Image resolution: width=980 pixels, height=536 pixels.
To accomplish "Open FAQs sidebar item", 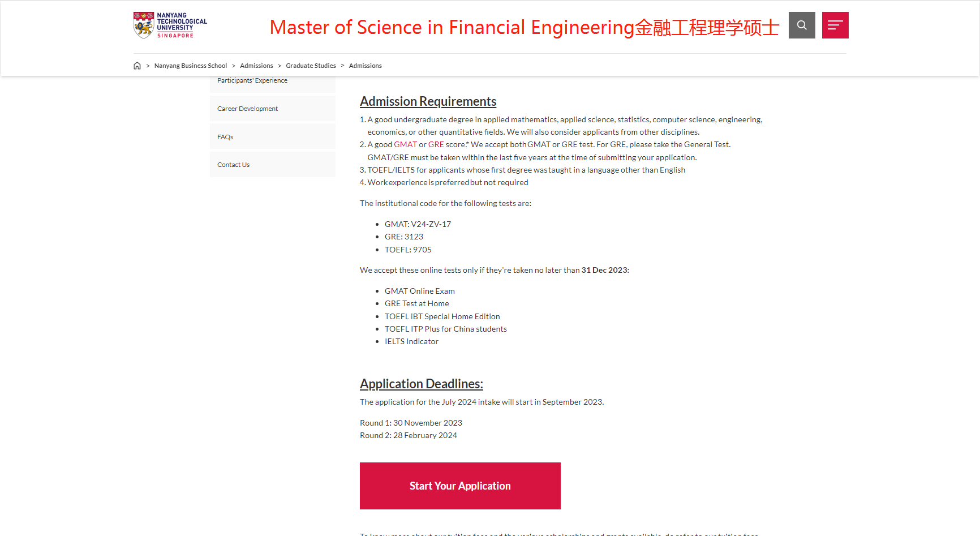I will pyautogui.click(x=273, y=136).
